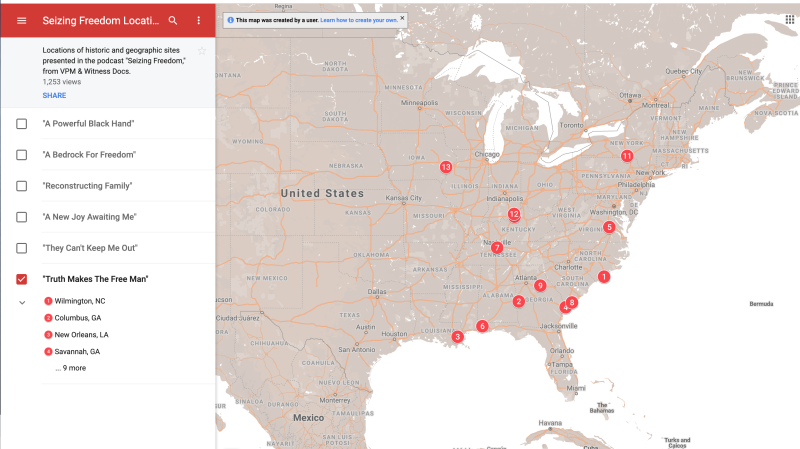The image size is (800, 449).
Task: Click the "1,253 views" text
Action: [62, 82]
